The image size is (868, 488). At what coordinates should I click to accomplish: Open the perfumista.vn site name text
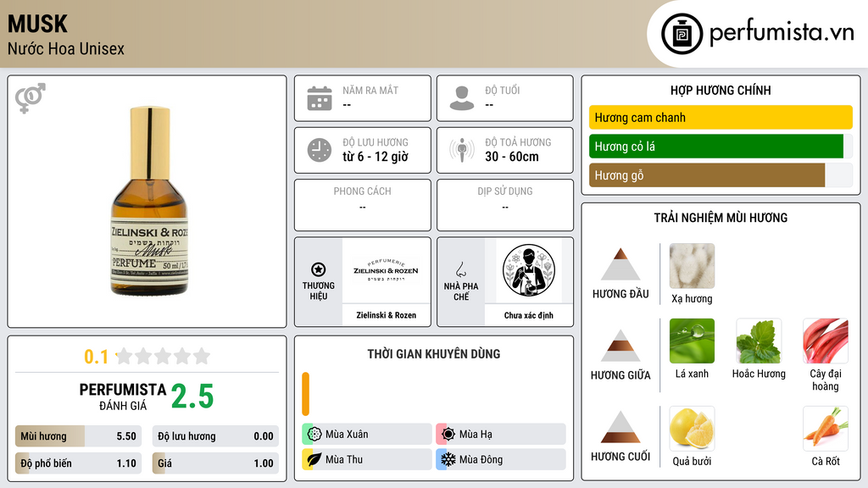tap(782, 32)
